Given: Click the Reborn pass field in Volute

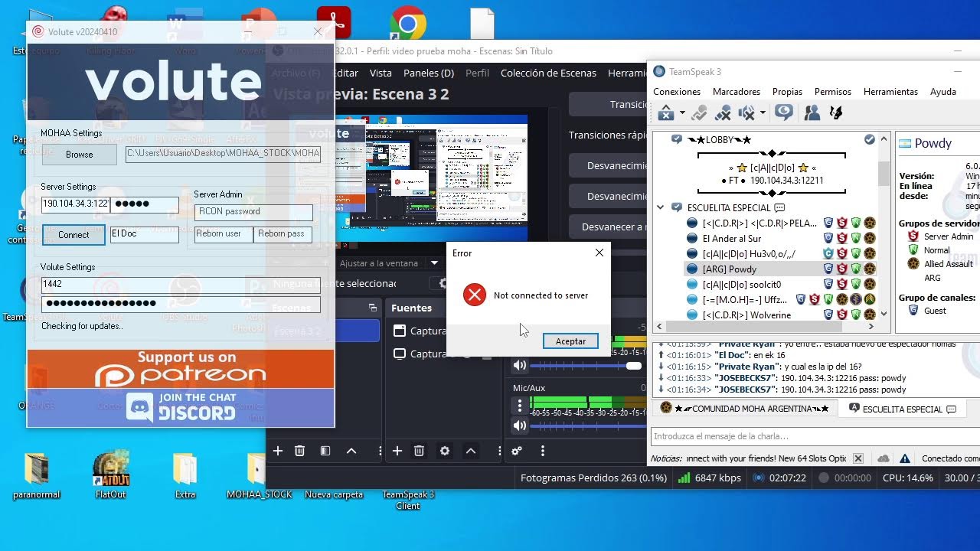Looking at the screenshot, I should [283, 234].
